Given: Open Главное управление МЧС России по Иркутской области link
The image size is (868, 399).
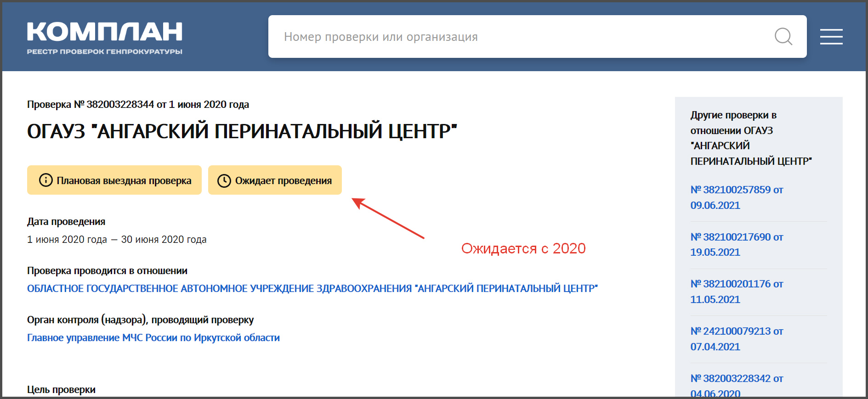Looking at the screenshot, I should pos(153,337).
